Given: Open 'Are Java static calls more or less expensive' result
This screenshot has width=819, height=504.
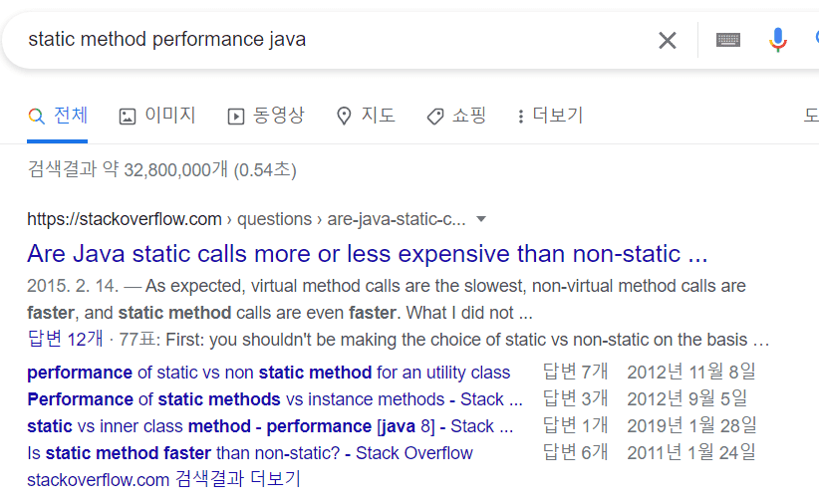Looking at the screenshot, I should 368,254.
